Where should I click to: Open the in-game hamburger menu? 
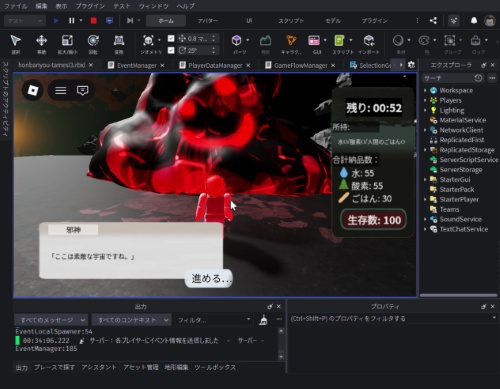tap(61, 90)
